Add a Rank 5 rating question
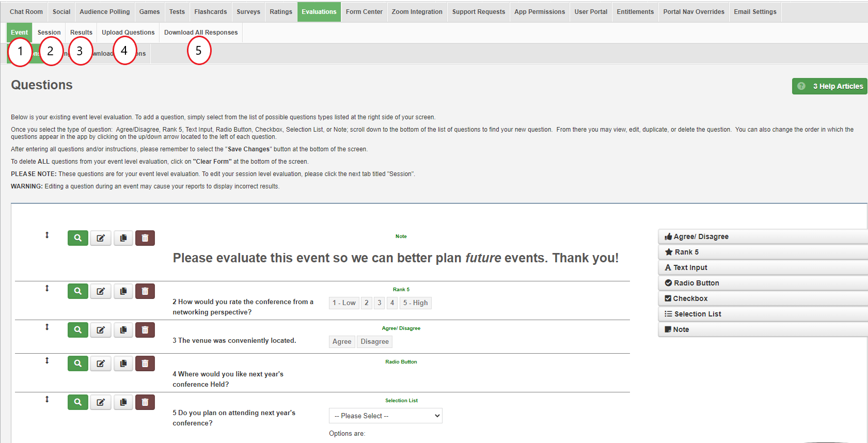868x443 pixels. (686, 252)
